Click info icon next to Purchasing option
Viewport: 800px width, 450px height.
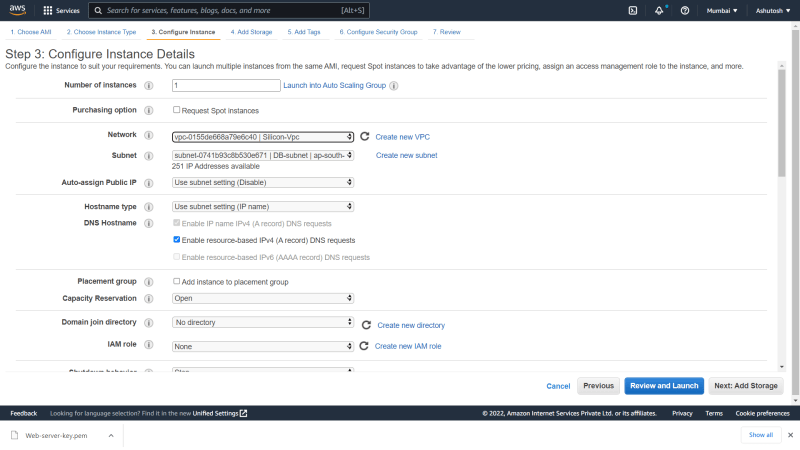tap(148, 110)
